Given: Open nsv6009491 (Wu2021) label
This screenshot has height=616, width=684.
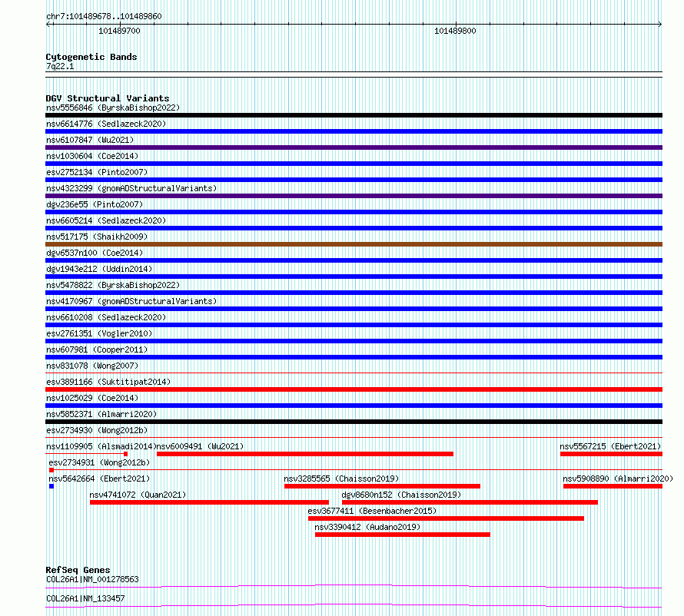Looking at the screenshot, I should [200, 446].
